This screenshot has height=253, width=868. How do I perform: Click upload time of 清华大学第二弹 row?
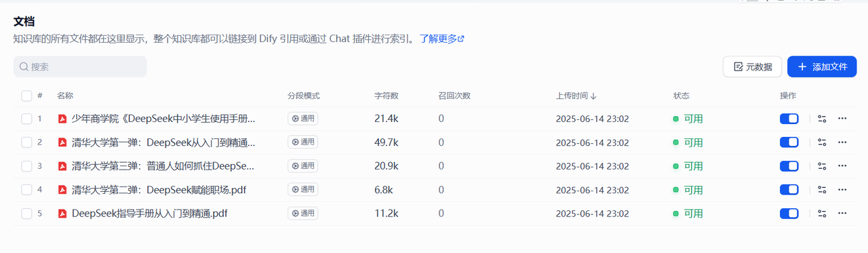(592, 190)
